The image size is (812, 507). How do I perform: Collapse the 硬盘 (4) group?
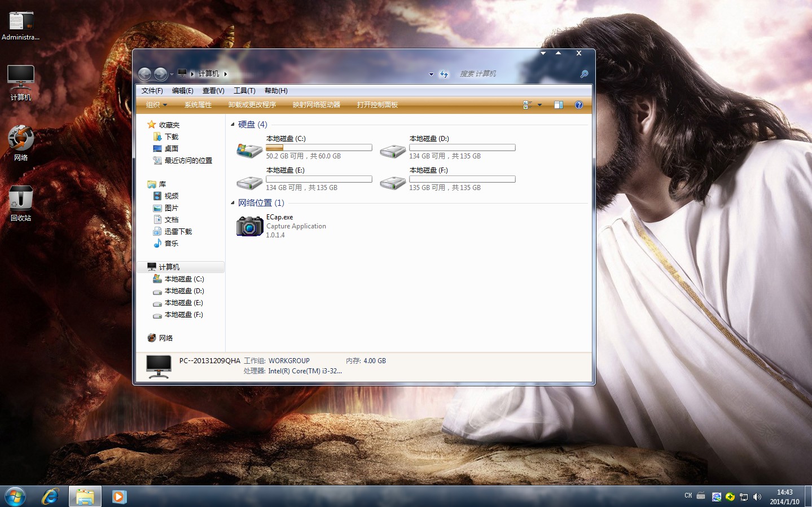[x=232, y=124]
